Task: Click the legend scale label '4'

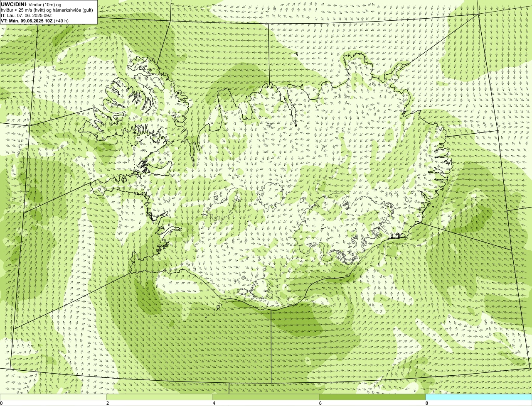Action: pyautogui.click(x=214, y=403)
